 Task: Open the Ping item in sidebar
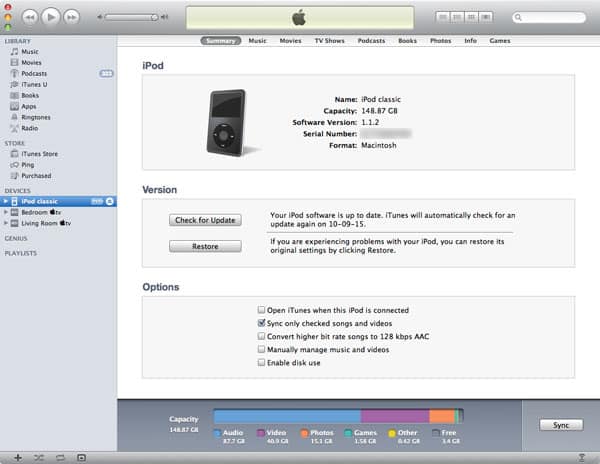click(x=30, y=164)
